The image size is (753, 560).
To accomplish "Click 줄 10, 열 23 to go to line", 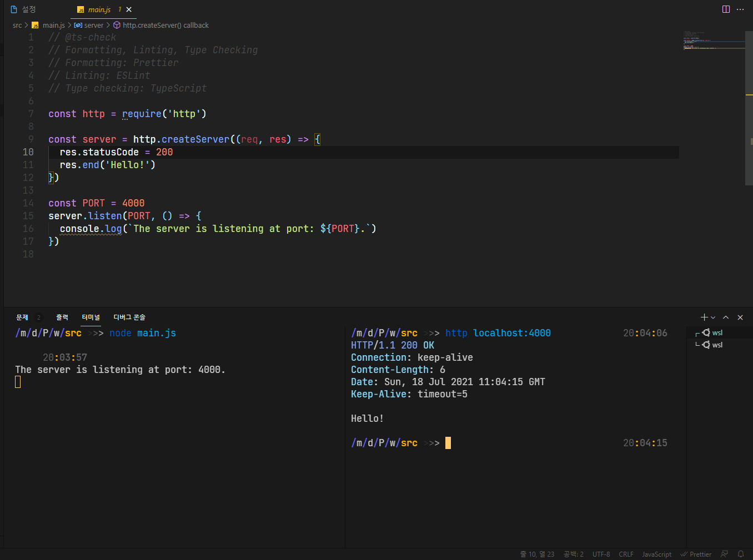I will (x=538, y=554).
